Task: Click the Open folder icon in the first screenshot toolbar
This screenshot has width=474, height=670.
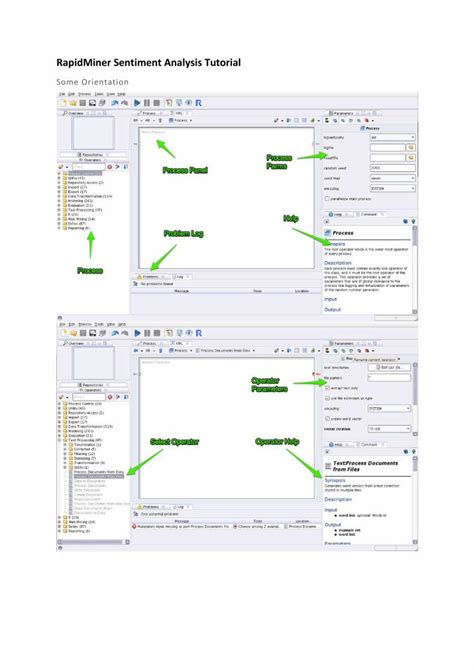Action: tap(73, 103)
